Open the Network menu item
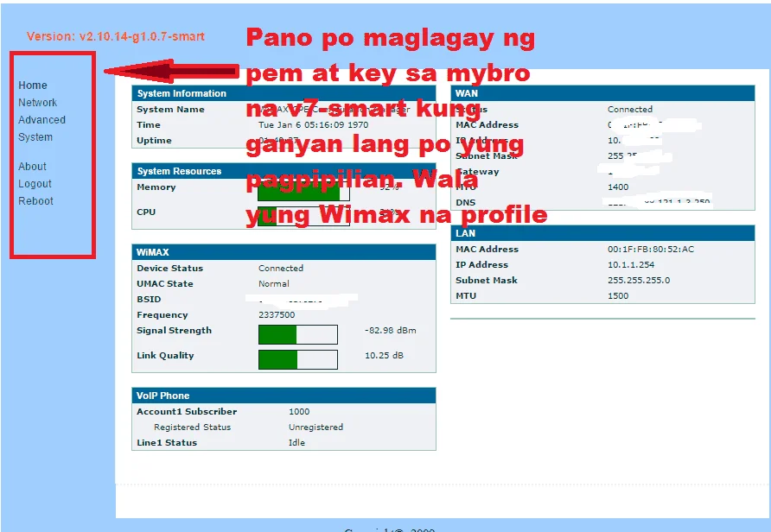 (x=37, y=103)
